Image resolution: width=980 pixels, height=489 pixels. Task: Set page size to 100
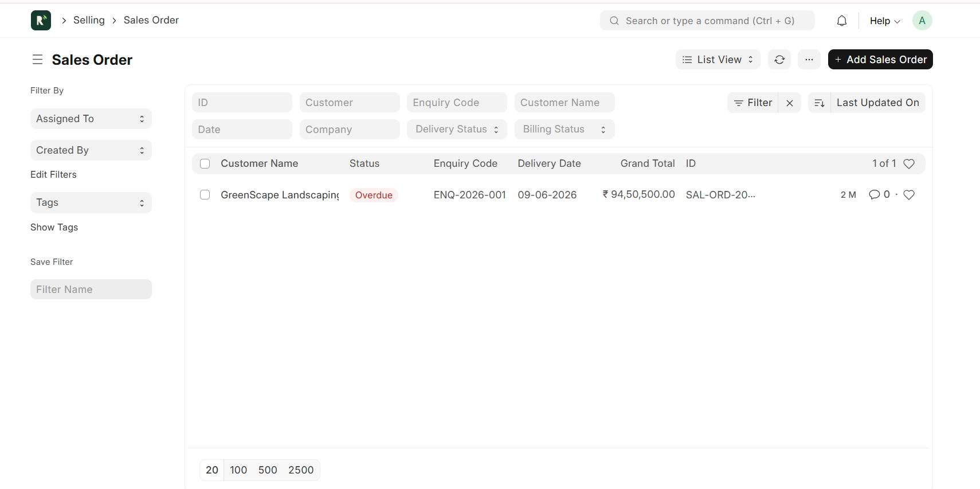click(238, 470)
